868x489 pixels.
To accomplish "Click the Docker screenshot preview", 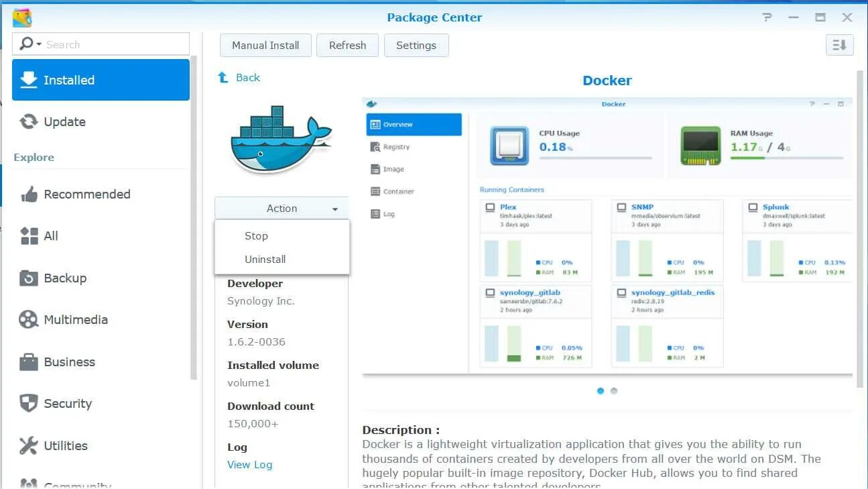I will [607, 236].
